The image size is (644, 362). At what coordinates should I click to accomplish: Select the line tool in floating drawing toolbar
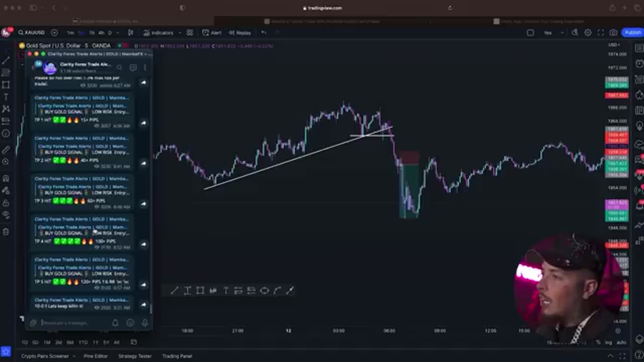(x=174, y=291)
